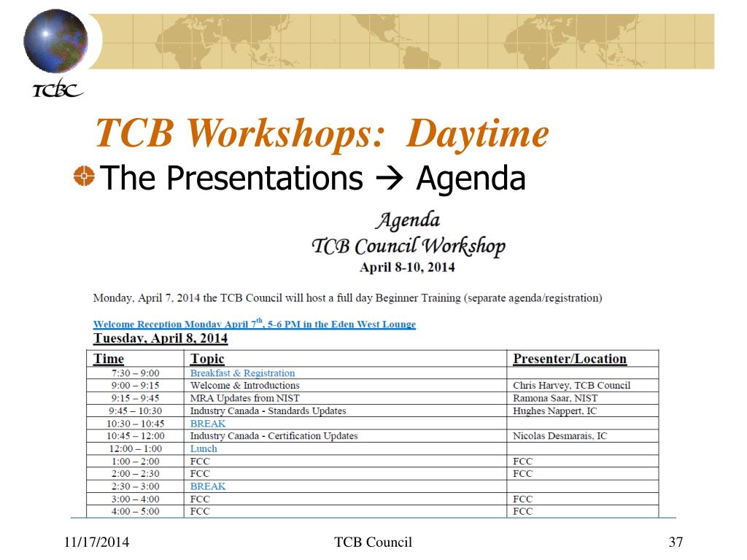Image resolution: width=747 pixels, height=560 pixels.
Task: Click 'Industry Canada - Standards Updates' topic
Action: pyautogui.click(x=268, y=411)
